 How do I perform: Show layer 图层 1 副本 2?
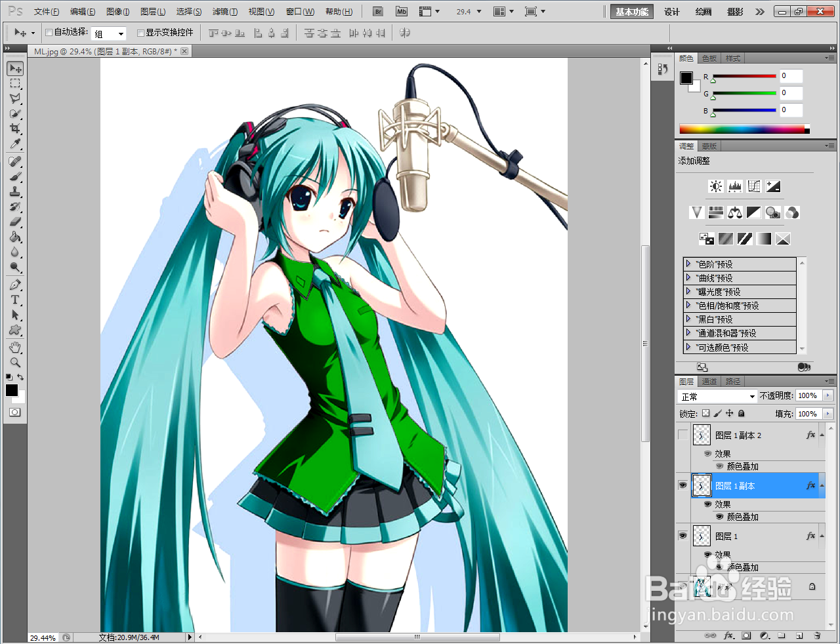(x=683, y=435)
